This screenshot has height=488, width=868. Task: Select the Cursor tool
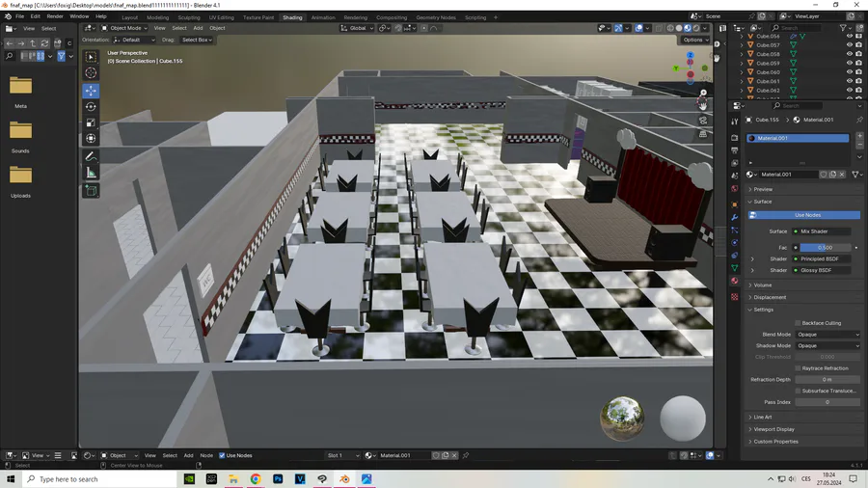(x=91, y=73)
